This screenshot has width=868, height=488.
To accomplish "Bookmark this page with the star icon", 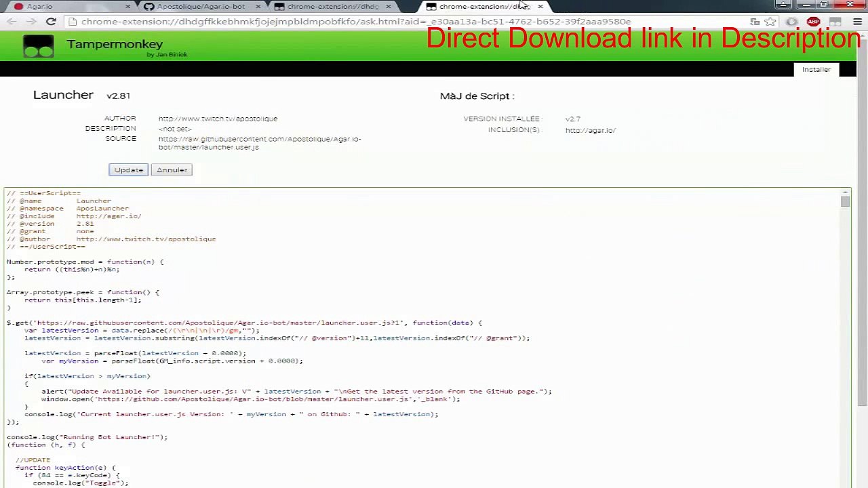I will pos(770,22).
